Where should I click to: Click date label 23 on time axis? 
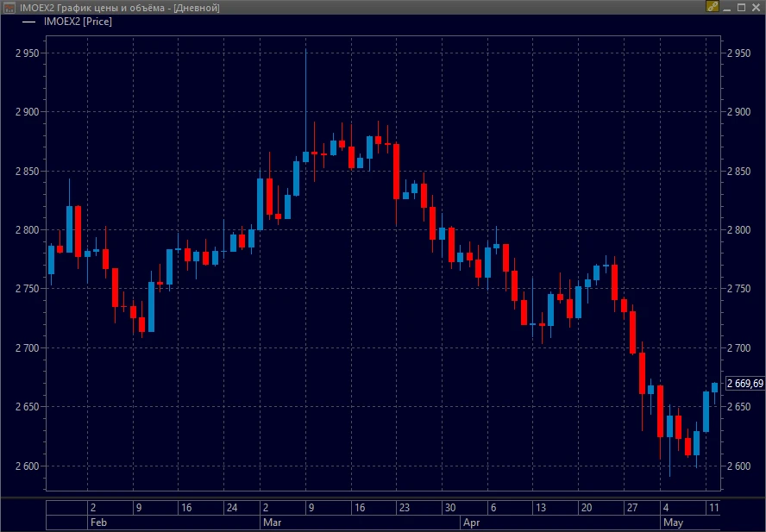click(x=405, y=508)
